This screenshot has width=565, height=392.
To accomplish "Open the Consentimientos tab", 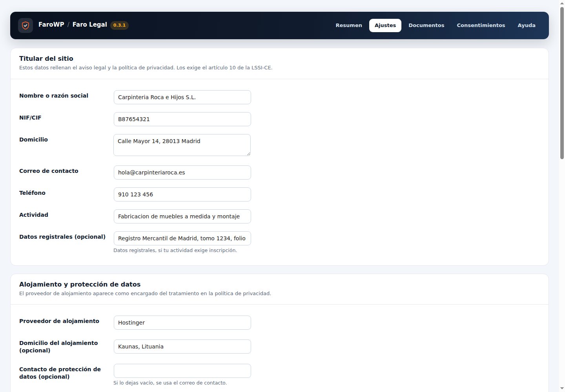I will coord(481,25).
